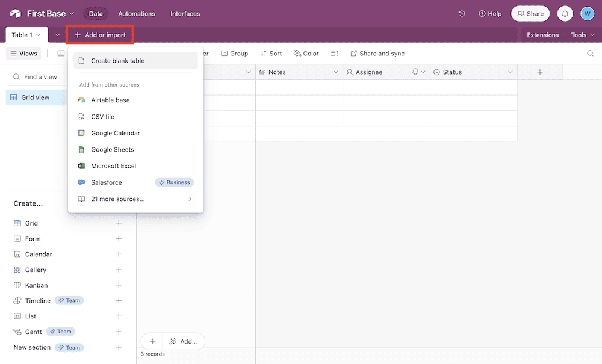Click Timeline Team badge

pyautogui.click(x=69, y=300)
